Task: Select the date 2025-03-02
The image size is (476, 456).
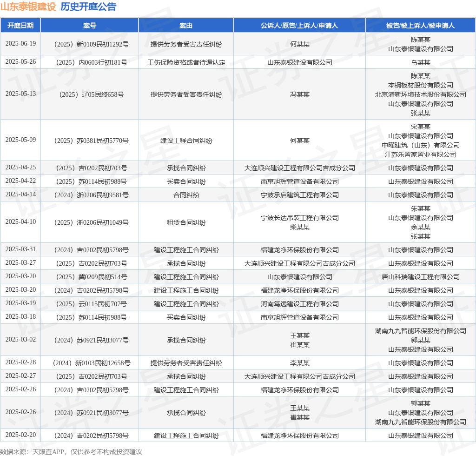Action: point(20,339)
